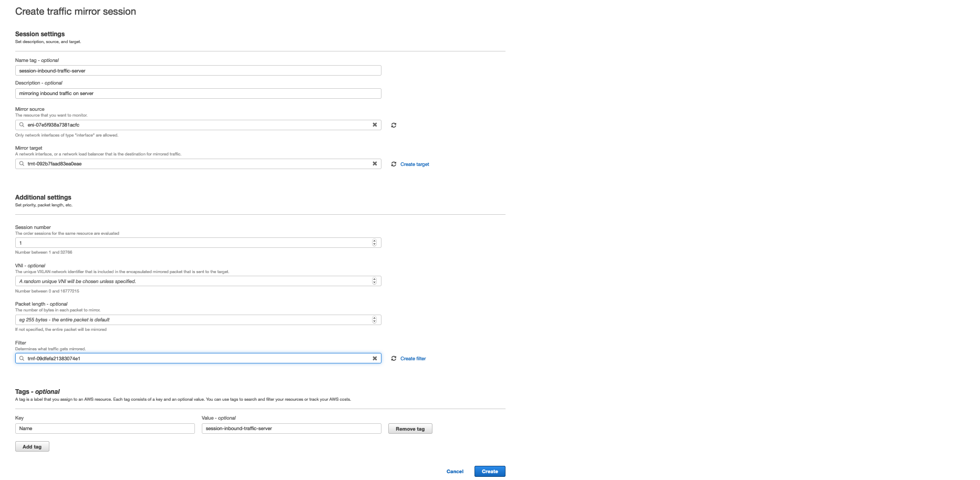Focus the Name tag input field

(x=198, y=71)
